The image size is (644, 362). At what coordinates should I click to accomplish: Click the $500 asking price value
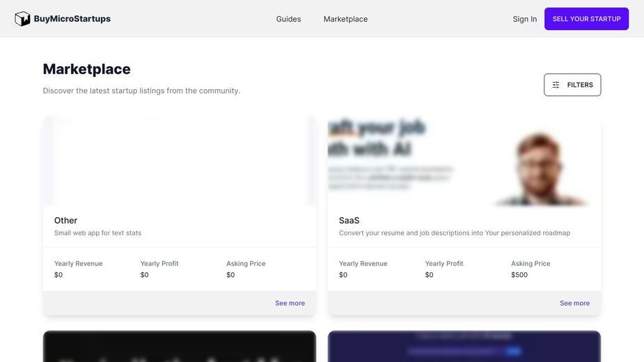[519, 275]
